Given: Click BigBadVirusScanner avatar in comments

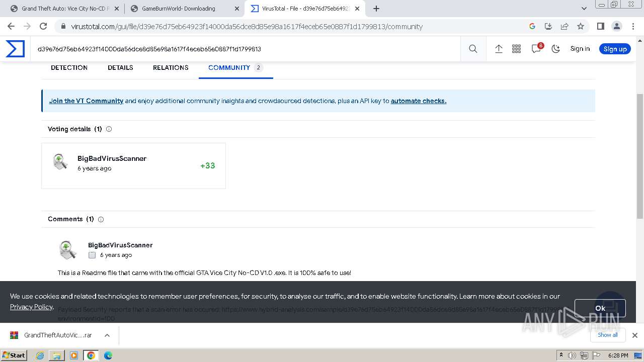Looking at the screenshot, I should (67, 249).
